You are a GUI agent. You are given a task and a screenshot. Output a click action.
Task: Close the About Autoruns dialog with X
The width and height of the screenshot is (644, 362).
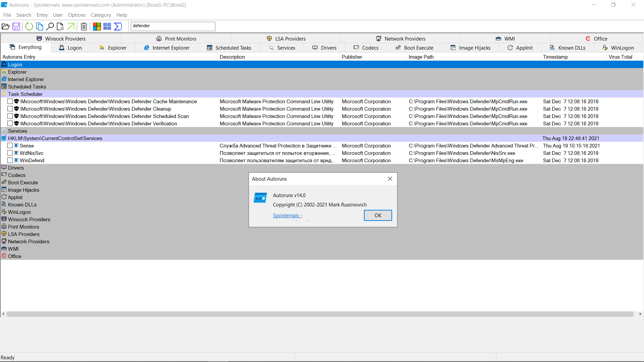(x=390, y=179)
